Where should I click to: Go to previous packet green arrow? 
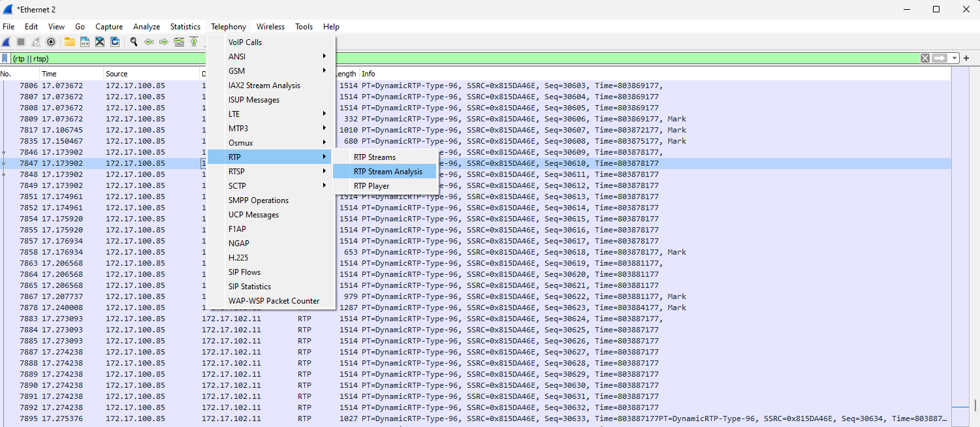tap(149, 42)
